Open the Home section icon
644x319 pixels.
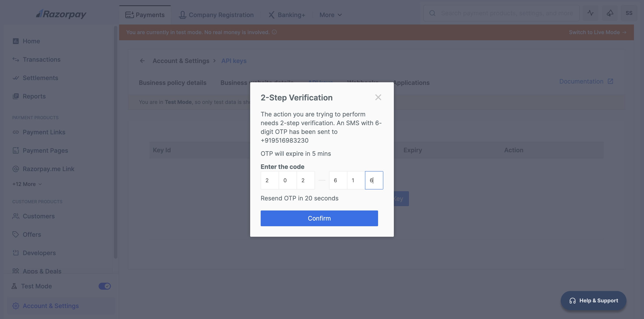tap(16, 41)
